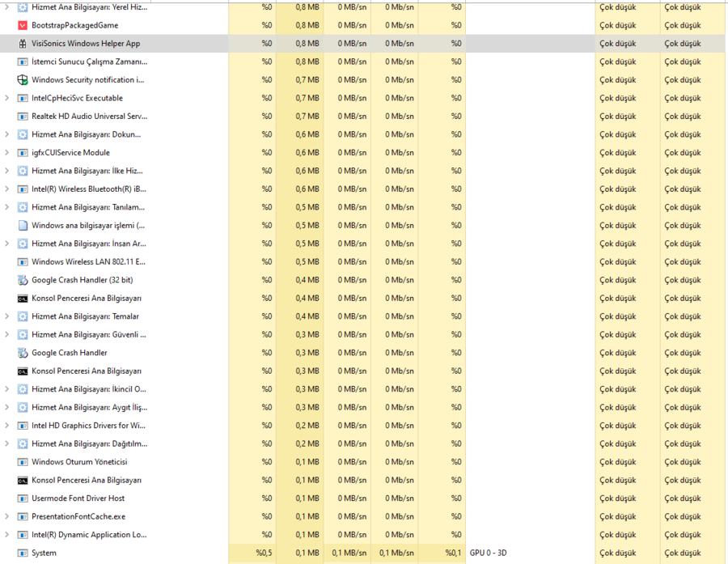This screenshot has width=728, height=564.
Task: Click the Windows Wireless LAN 802.11 icon
Action: tap(23, 262)
